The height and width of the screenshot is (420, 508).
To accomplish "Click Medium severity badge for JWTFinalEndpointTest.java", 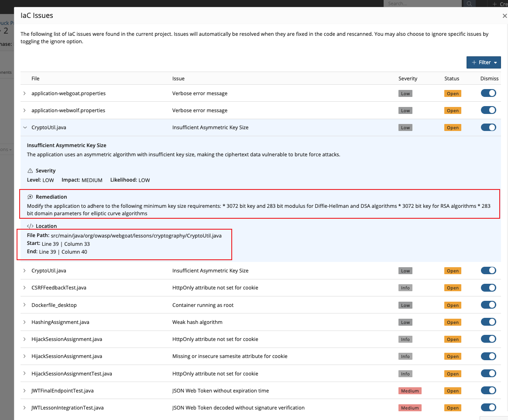I will pos(410,391).
